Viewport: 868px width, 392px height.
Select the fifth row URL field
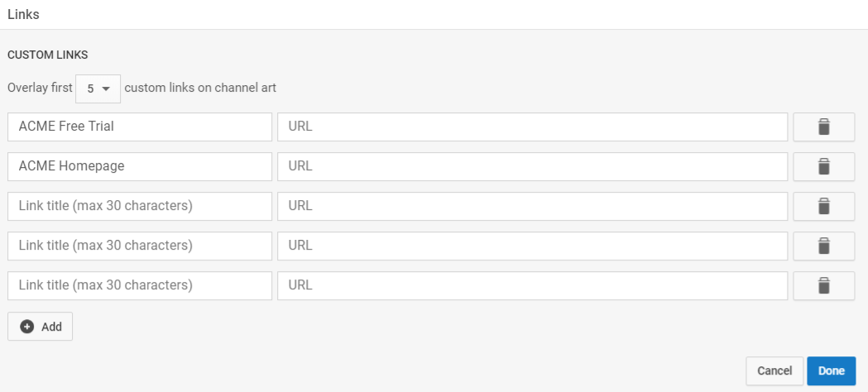tap(532, 285)
